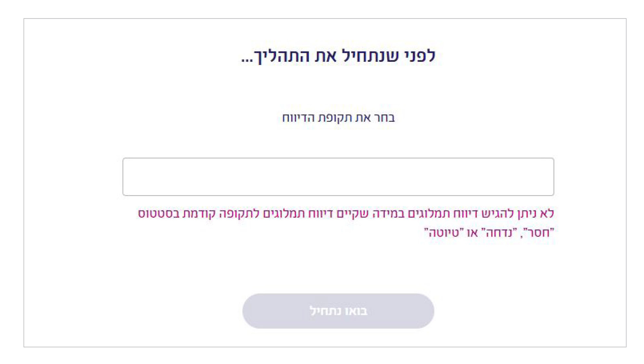The height and width of the screenshot is (364, 644).
Task: Click the heading 'לפני שנתחיל את התהליך...'
Action: point(338,56)
